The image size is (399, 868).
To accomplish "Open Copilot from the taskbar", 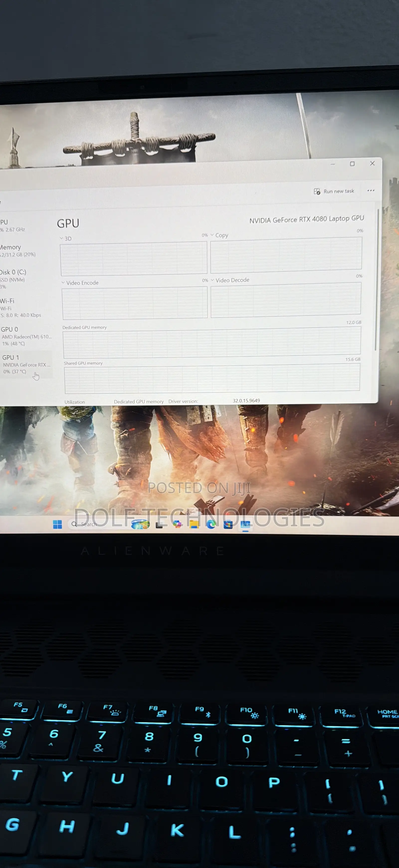I will 177,524.
